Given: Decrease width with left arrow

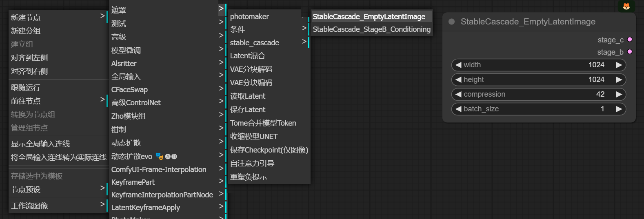Looking at the screenshot, I should [458, 65].
